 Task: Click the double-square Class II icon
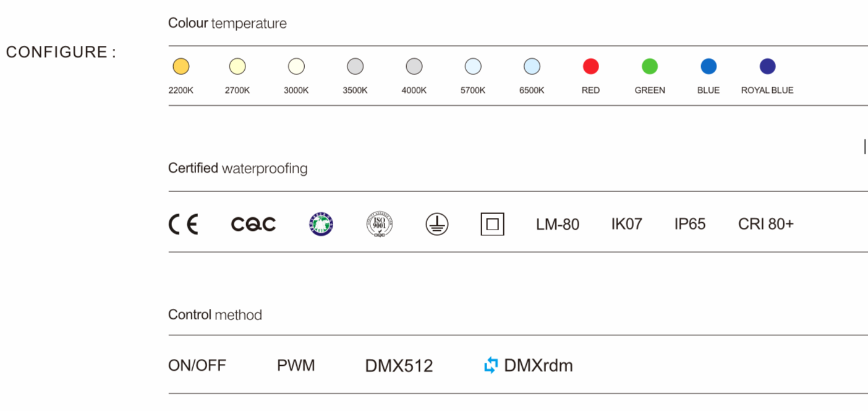coord(492,224)
